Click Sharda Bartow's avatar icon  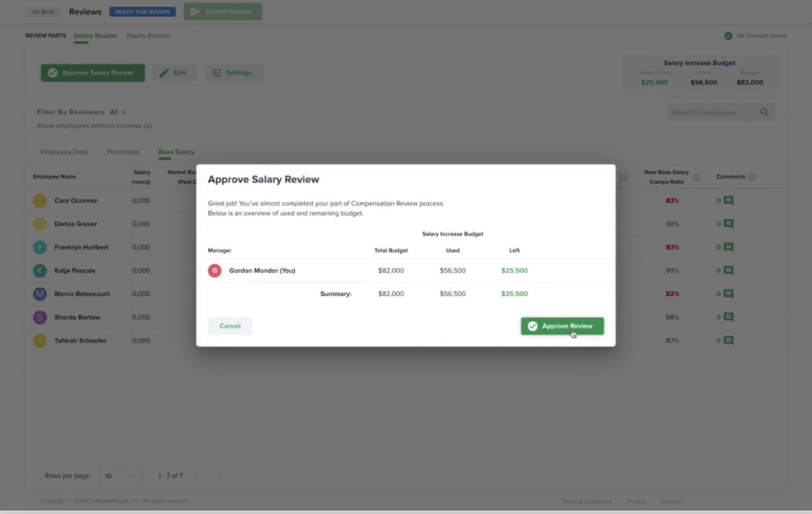pyautogui.click(x=40, y=317)
